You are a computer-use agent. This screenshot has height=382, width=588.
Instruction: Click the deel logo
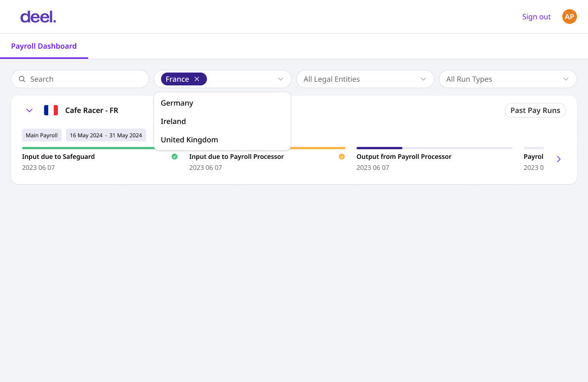pos(38,17)
